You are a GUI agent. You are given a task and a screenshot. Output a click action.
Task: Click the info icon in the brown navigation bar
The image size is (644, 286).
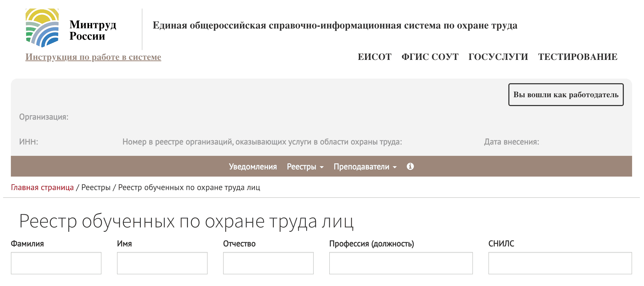[410, 166]
